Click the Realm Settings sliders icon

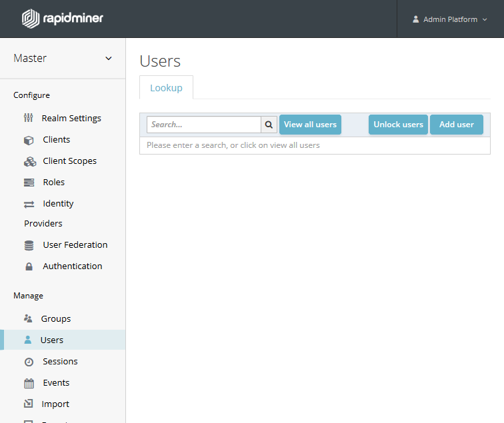tap(29, 119)
